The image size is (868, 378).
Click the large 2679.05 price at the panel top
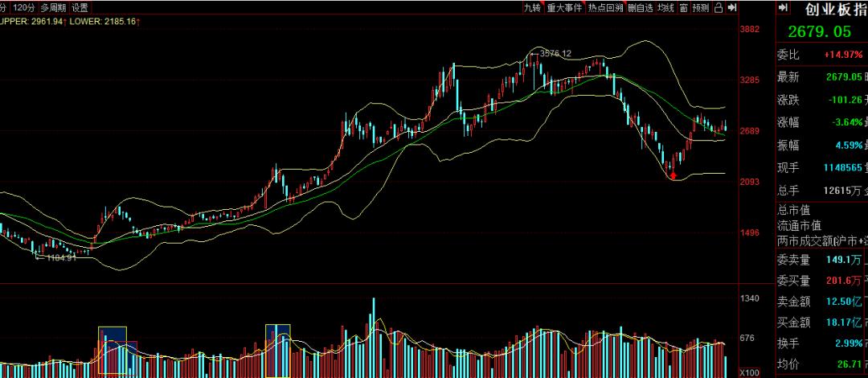tap(819, 31)
